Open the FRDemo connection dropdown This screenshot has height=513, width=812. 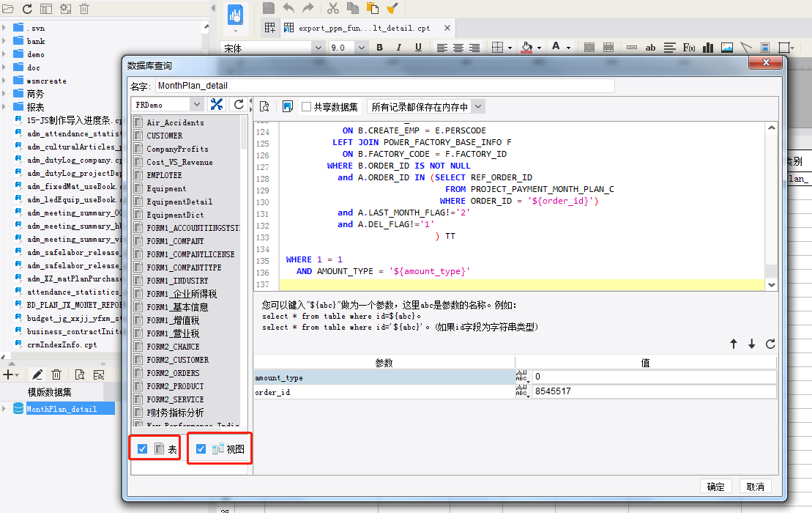pyautogui.click(x=196, y=105)
